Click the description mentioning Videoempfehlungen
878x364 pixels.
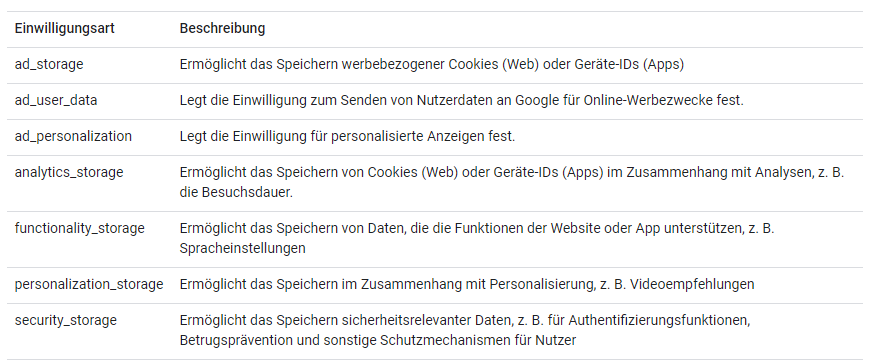click(x=467, y=284)
